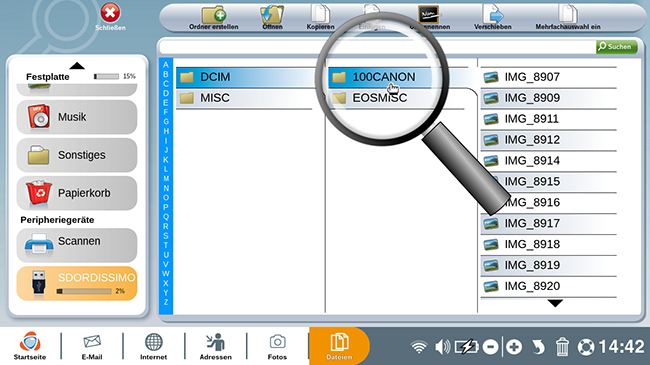Image resolution: width=650 pixels, height=365 pixels.
Task: Click the speaker volume icon
Action: (x=442, y=347)
